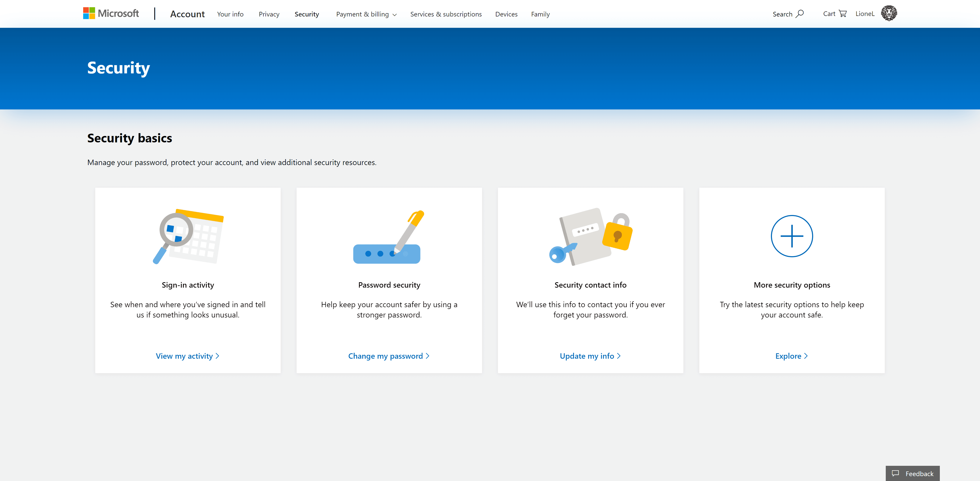Click the Lionel profile avatar icon
Screen dimensions: 980x481
[x=889, y=14]
